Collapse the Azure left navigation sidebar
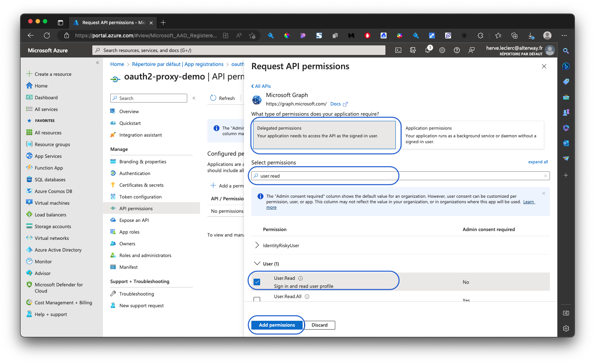 tap(98, 63)
